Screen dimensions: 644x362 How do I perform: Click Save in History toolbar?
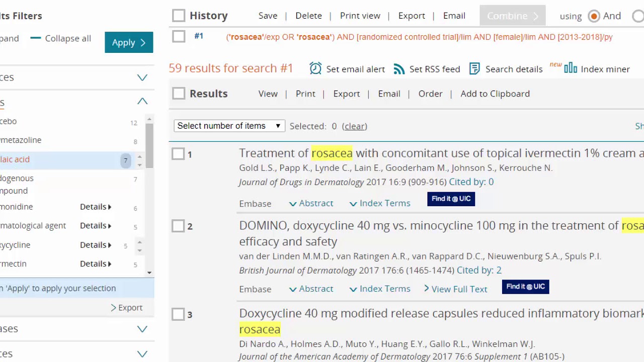268,16
